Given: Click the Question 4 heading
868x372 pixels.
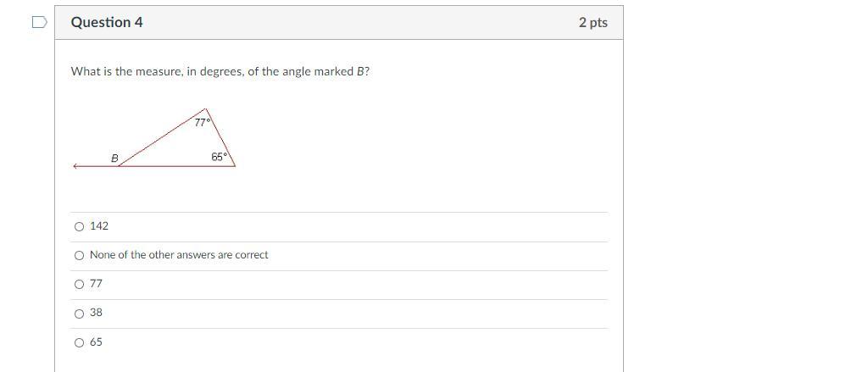Looking at the screenshot, I should (107, 23).
